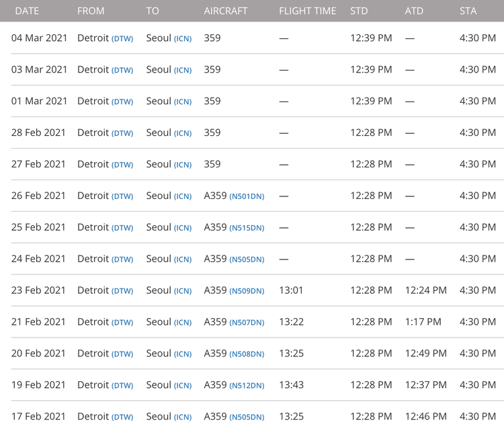Click DTW link in 28 Feb 2021 row

coord(122,134)
